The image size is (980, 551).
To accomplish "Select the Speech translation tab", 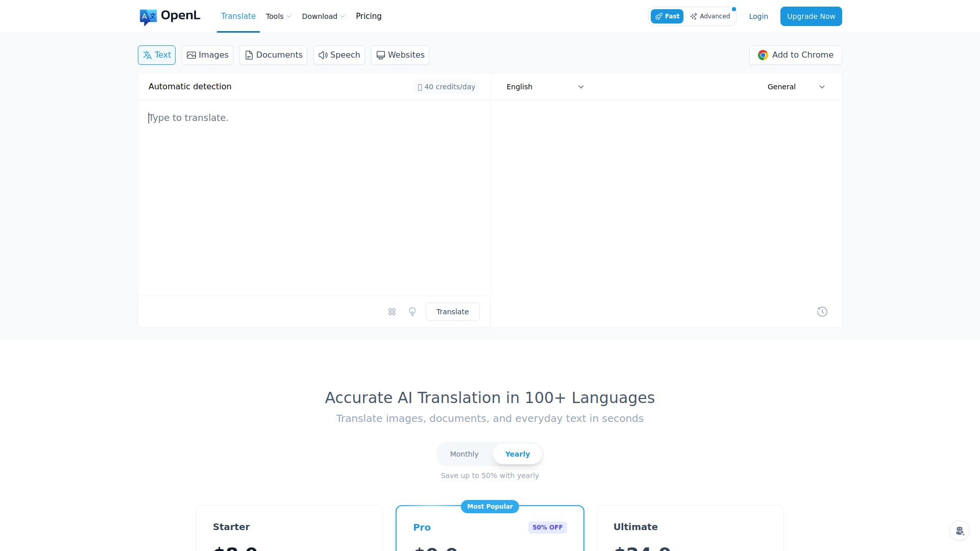I will pos(339,55).
